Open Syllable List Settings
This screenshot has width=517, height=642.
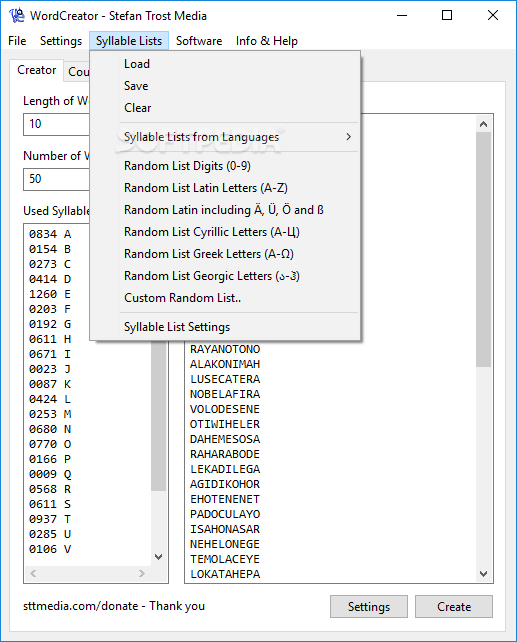[x=225, y=327]
